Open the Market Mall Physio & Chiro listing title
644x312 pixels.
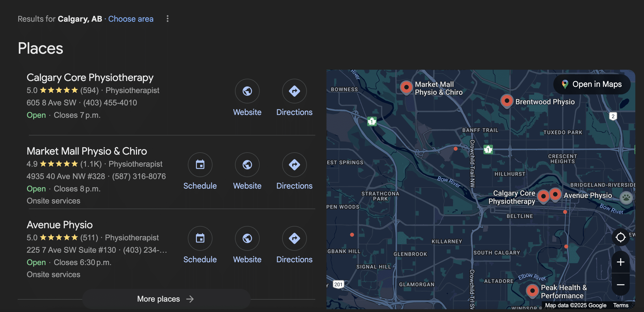coord(87,151)
